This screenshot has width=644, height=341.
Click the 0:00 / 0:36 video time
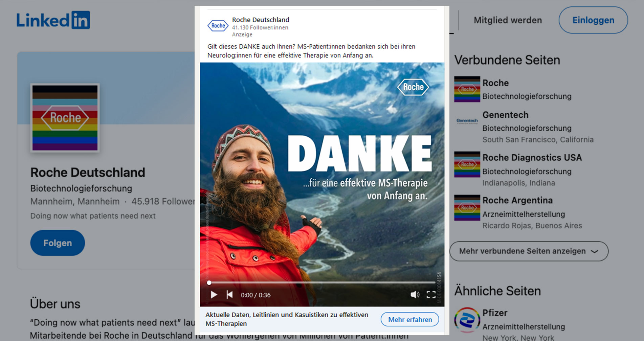[x=256, y=295]
